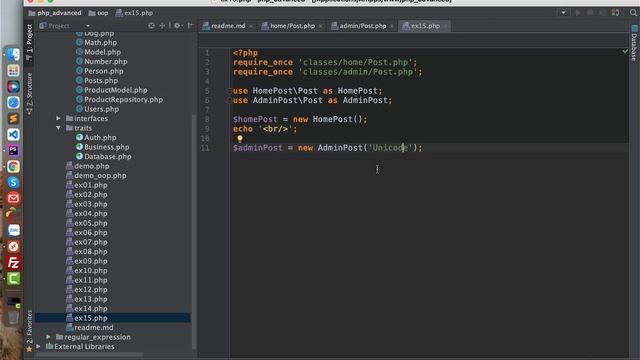
Task: Close the readme.md tab
Action: (x=251, y=26)
